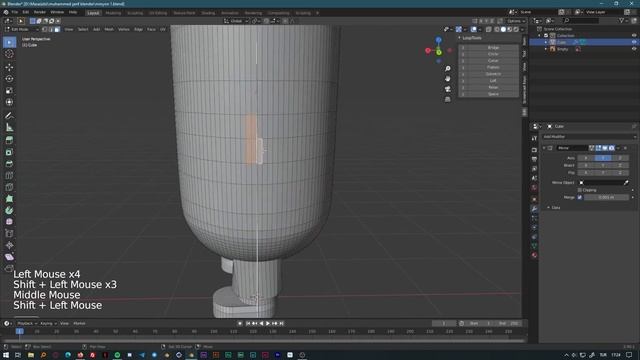Hide the Empty object with its eye icon
The image size is (640, 360).
coord(634,49)
